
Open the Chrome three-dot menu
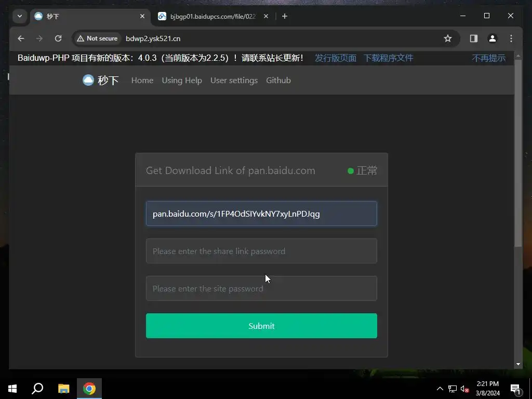click(511, 38)
